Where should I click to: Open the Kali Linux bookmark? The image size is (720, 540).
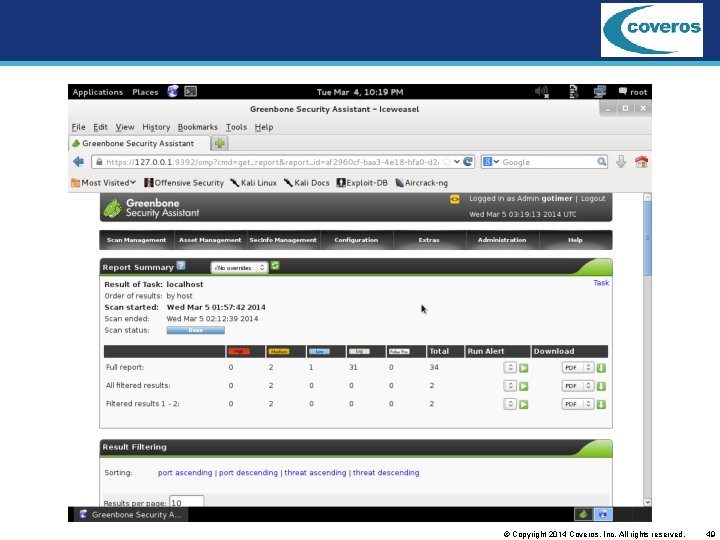click(253, 183)
